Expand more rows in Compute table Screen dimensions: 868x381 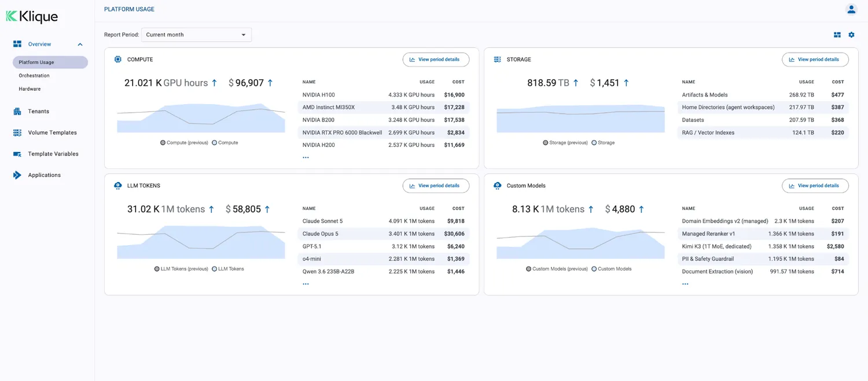coord(306,157)
